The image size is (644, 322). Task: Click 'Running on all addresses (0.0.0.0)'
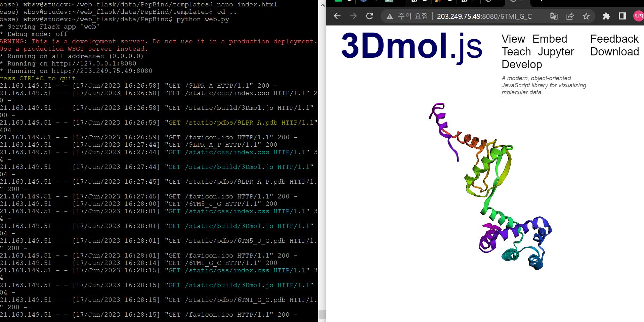pyautogui.click(x=72, y=56)
